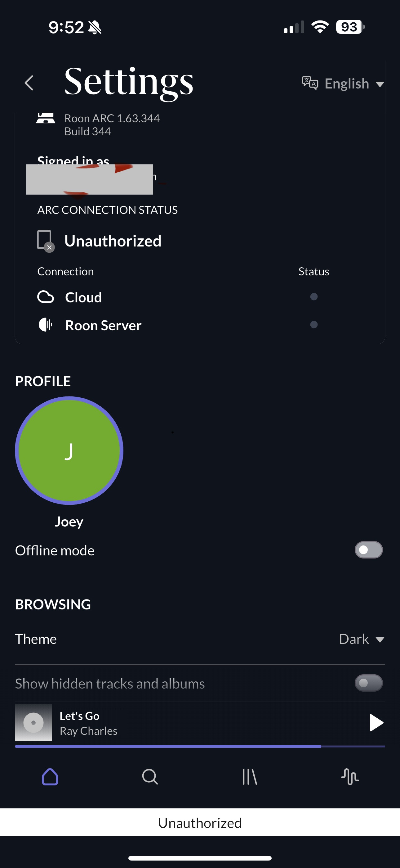The width and height of the screenshot is (400, 868).
Task: Tap the Unauthorized banner at bottom
Action: coord(200,822)
